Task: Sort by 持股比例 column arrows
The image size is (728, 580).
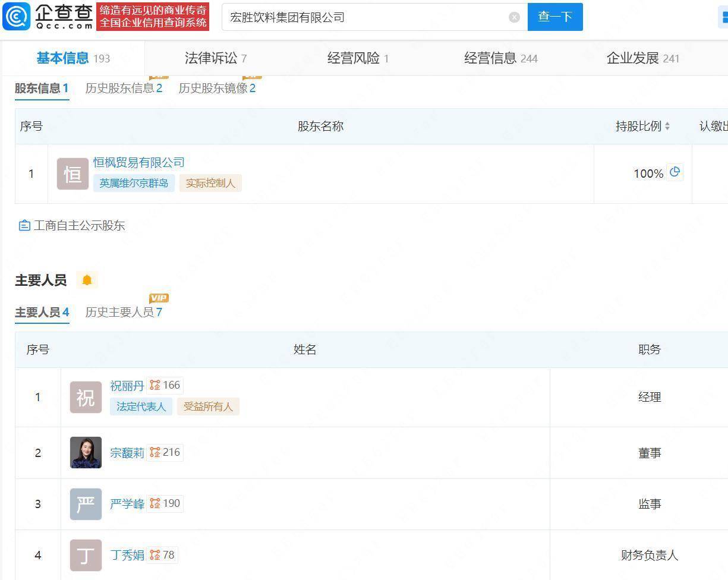Action: click(x=667, y=126)
